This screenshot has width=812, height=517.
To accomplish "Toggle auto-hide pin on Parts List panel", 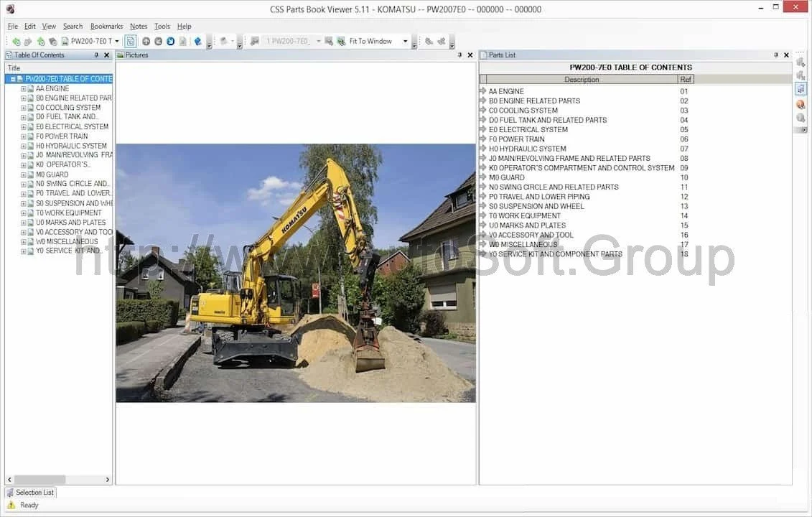I will click(775, 55).
